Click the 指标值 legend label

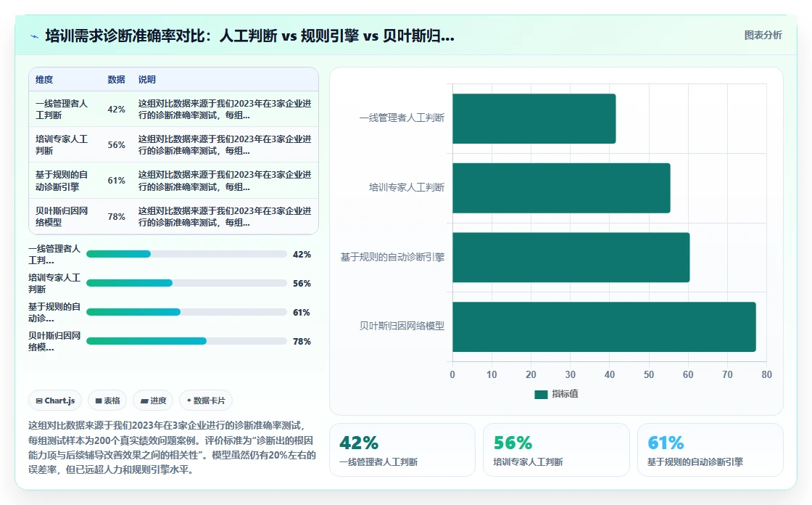point(565,394)
